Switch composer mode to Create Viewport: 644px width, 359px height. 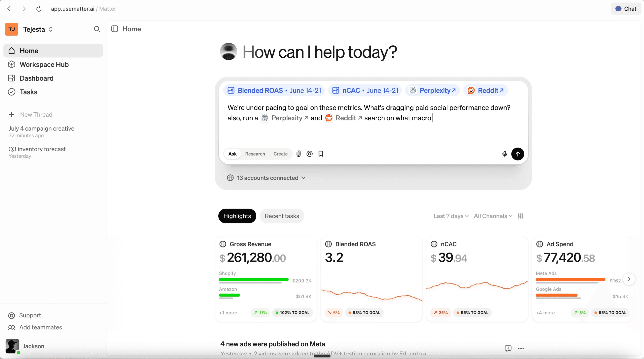tap(280, 154)
